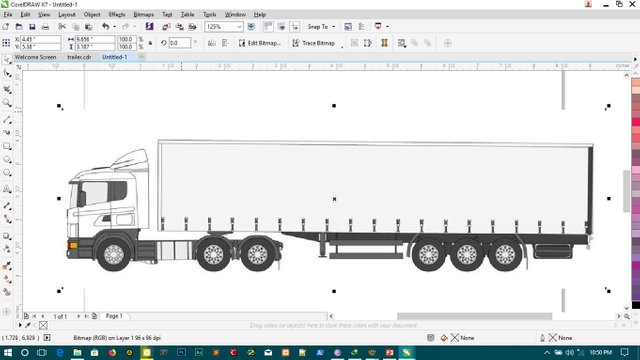Toggle the lock ratio padlock
Screen dimensions: 640x360
(150, 43)
